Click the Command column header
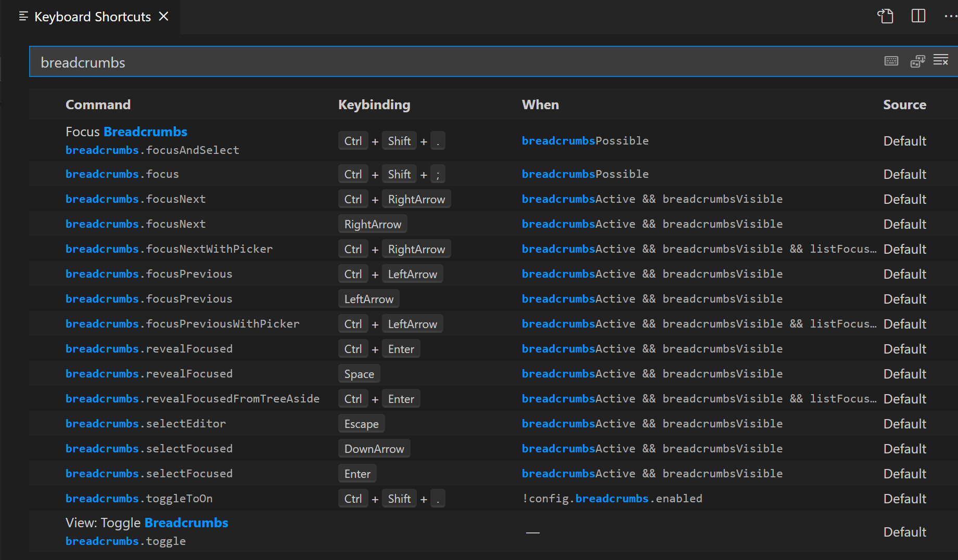This screenshot has height=560, width=958. (98, 105)
